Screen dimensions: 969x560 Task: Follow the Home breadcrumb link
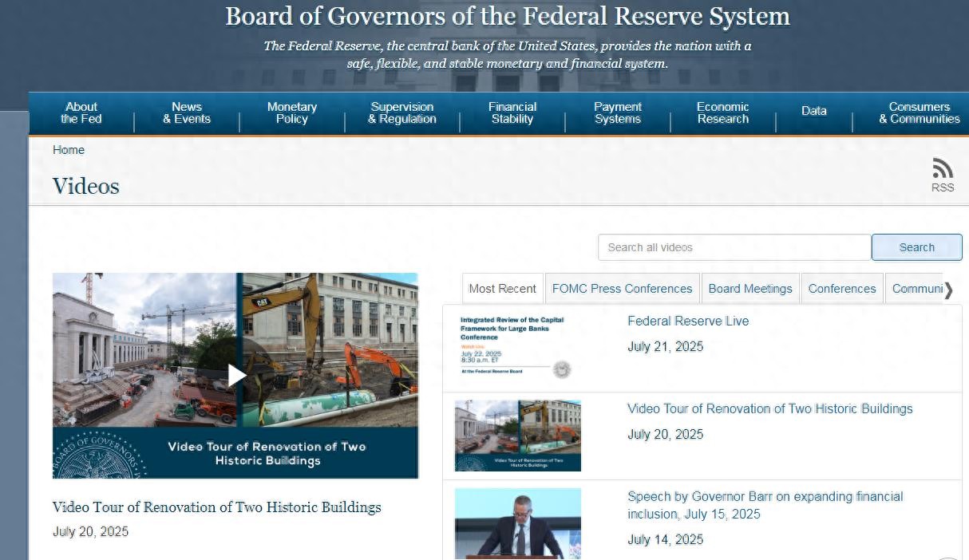click(69, 150)
